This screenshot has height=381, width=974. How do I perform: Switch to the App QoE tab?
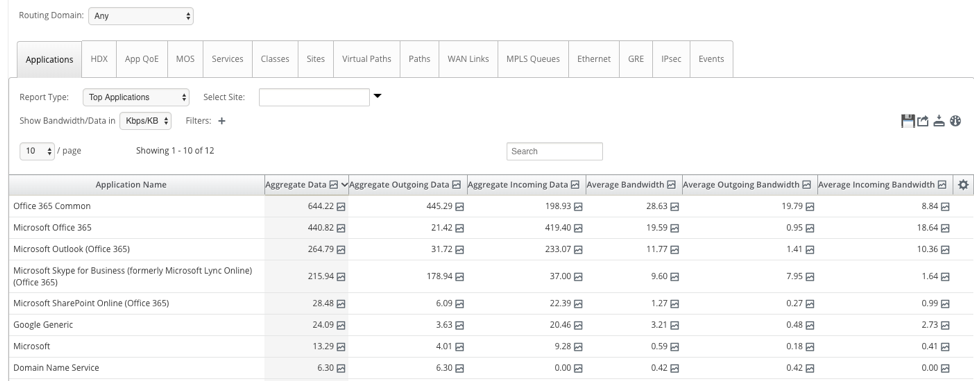coord(142,59)
